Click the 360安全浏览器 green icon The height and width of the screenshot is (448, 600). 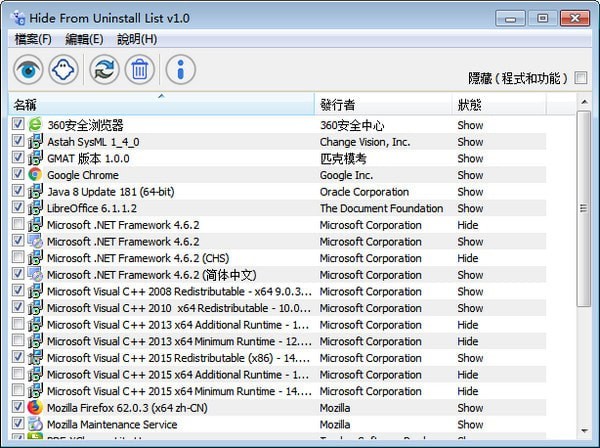(36, 125)
